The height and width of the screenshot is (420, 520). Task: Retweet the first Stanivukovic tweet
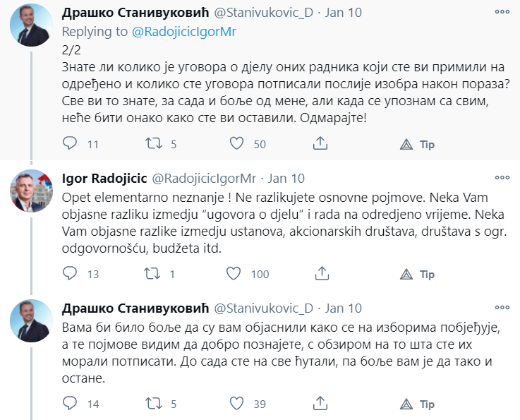pos(151,144)
